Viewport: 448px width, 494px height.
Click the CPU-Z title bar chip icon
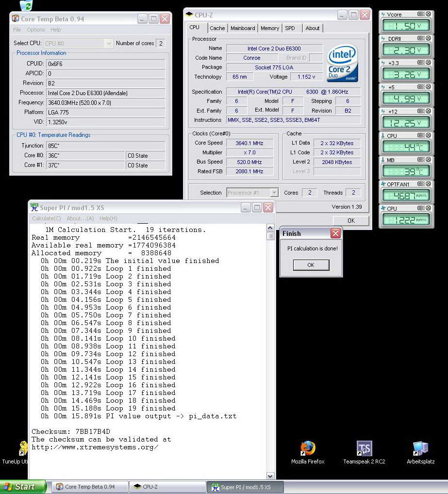tap(189, 15)
